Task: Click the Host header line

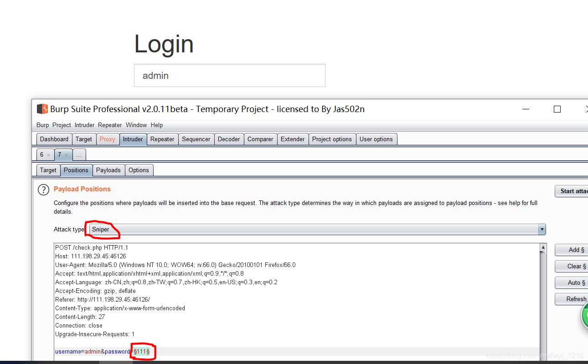Action: [x=91, y=256]
